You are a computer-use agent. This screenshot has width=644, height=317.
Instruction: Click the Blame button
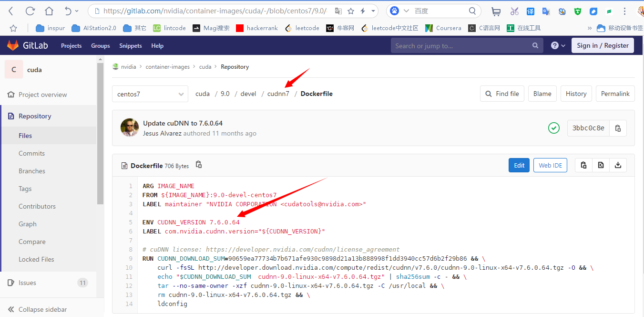pos(542,94)
